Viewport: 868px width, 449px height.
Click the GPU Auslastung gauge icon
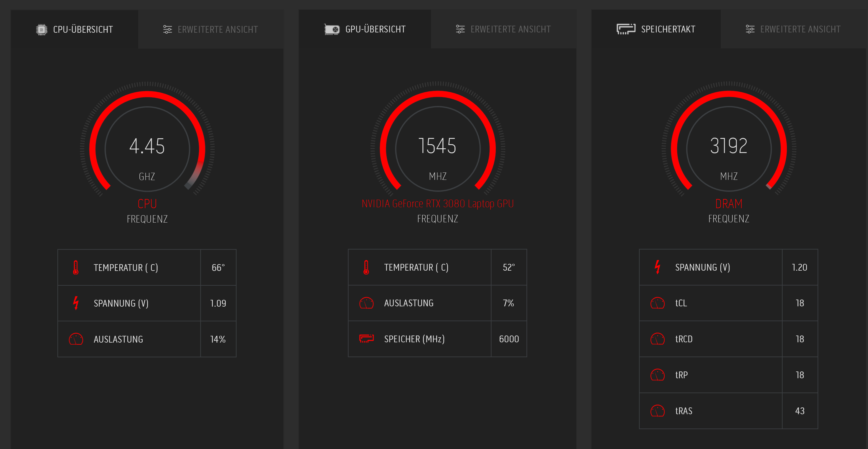[x=366, y=303]
